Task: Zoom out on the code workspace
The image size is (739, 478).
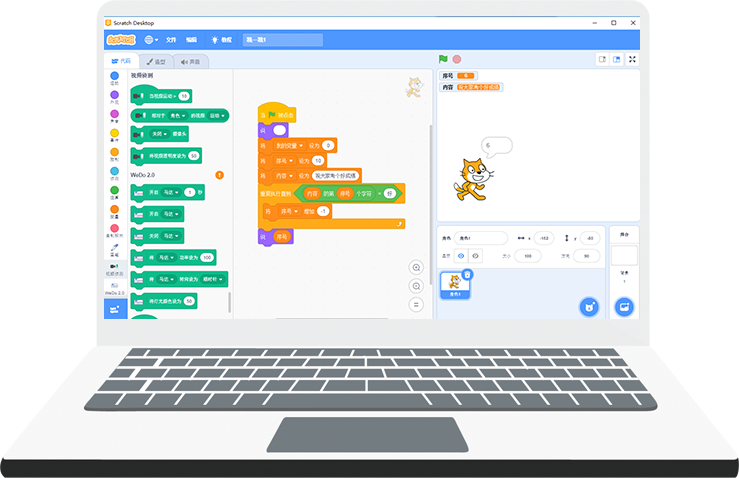Action: point(416,286)
